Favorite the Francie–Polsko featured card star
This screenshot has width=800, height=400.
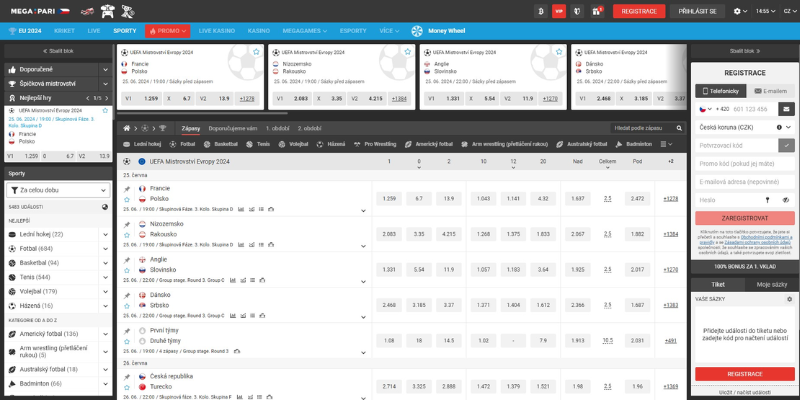click(x=254, y=51)
